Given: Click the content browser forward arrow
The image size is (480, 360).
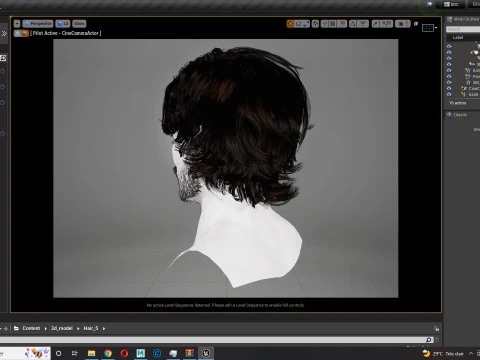Looking at the screenshot, I should (x=5, y=328).
